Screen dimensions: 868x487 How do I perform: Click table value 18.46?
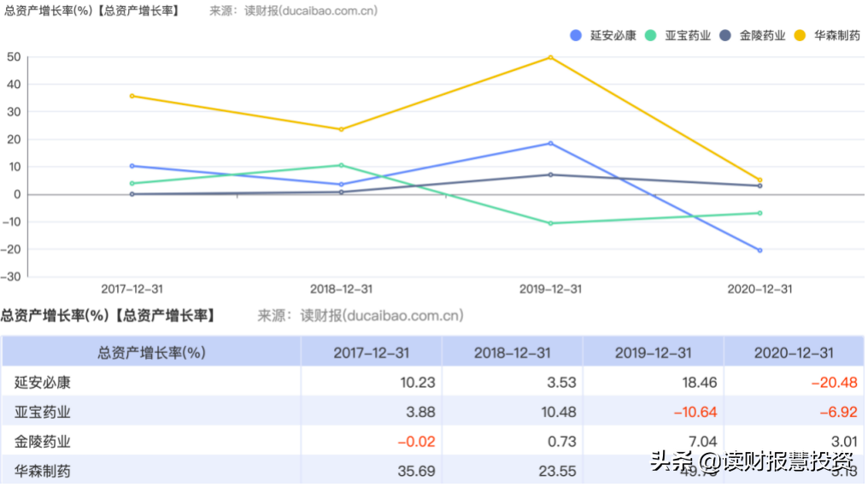coord(700,383)
